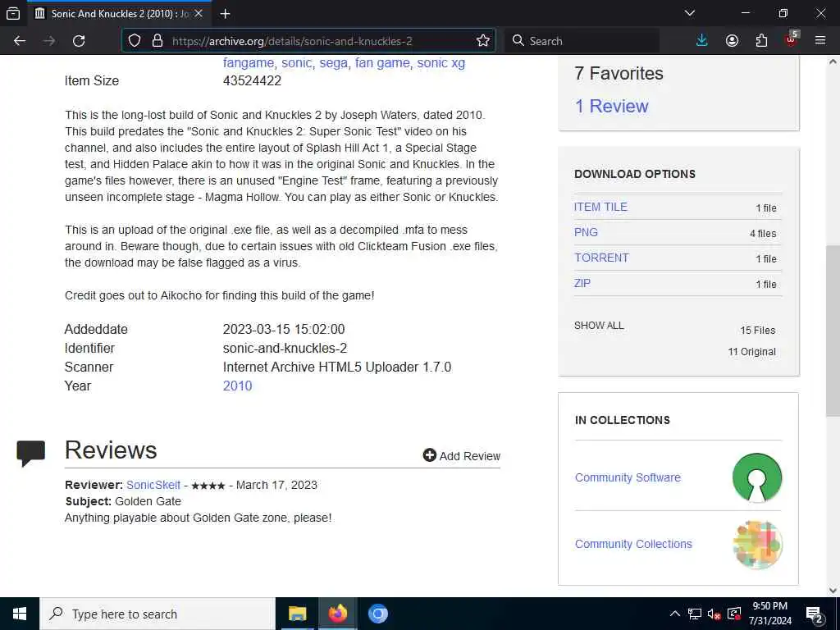
Task: Open File Explorer from the taskbar
Action: pos(297,614)
